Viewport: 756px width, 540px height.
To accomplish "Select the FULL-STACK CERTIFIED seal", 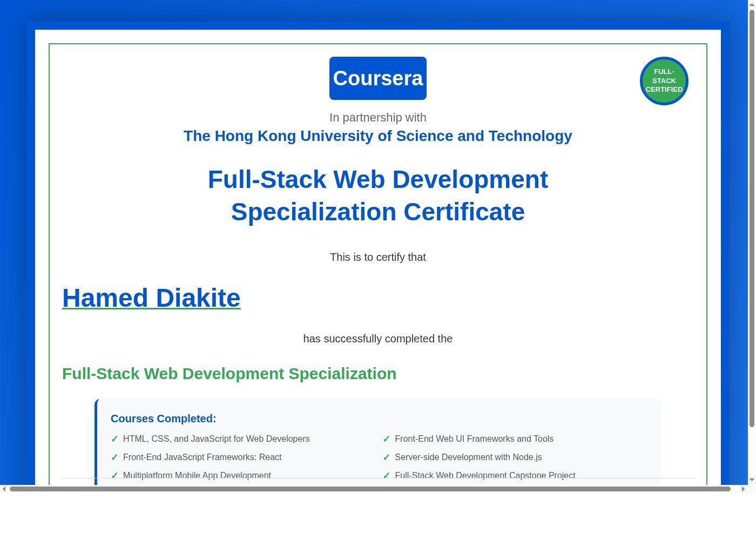I will (x=664, y=81).
